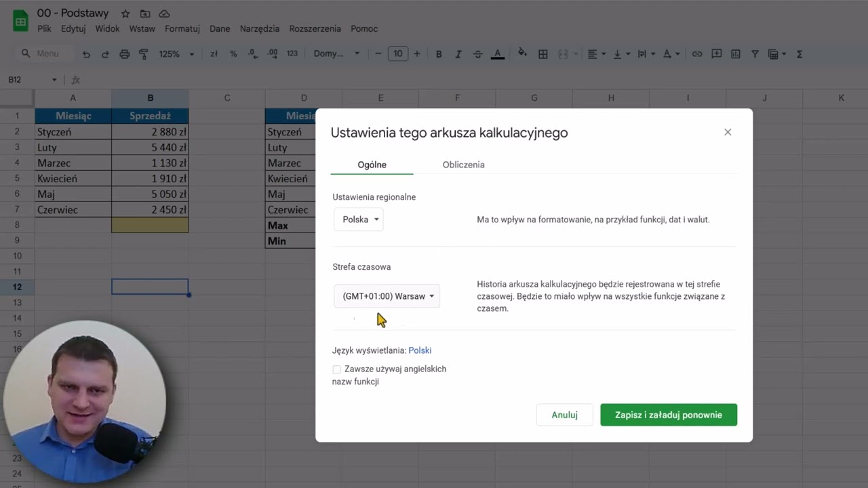
Task: Click the merge cells icon
Action: pyautogui.click(x=562, y=54)
